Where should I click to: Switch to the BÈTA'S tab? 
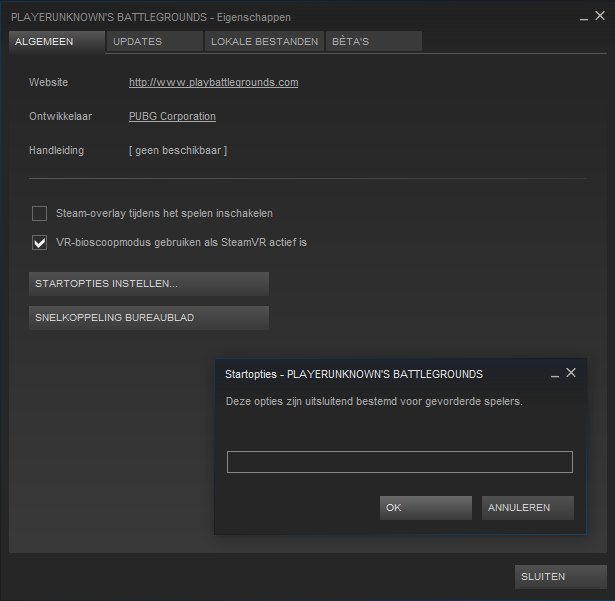(374, 42)
